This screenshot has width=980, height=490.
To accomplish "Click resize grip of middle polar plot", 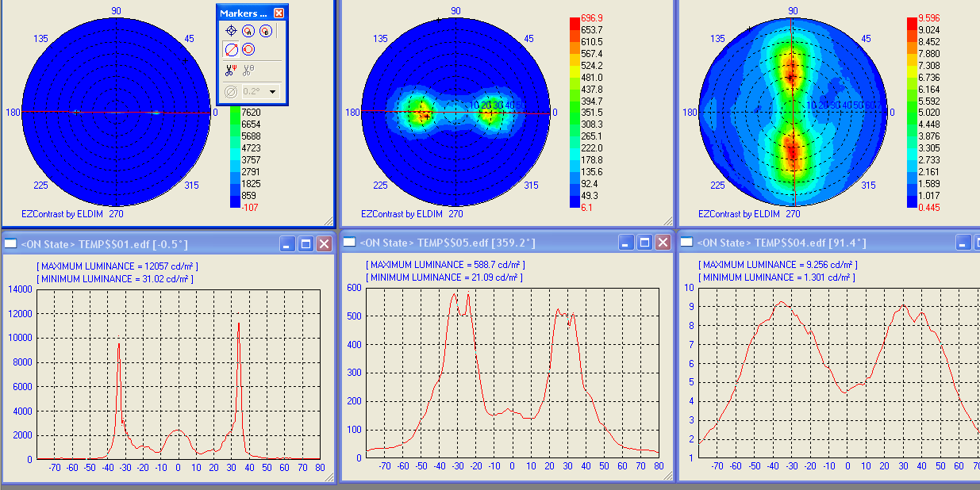I will pyautogui.click(x=669, y=222).
